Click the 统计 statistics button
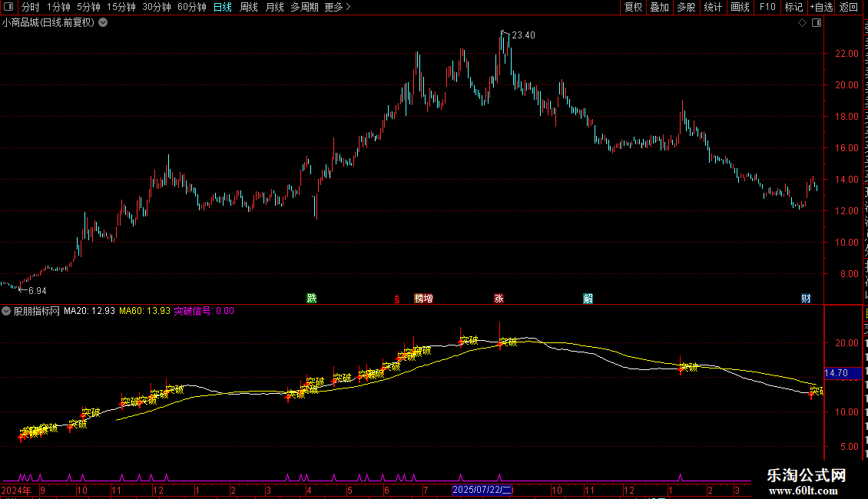This screenshot has height=499, width=868. pyautogui.click(x=712, y=7)
